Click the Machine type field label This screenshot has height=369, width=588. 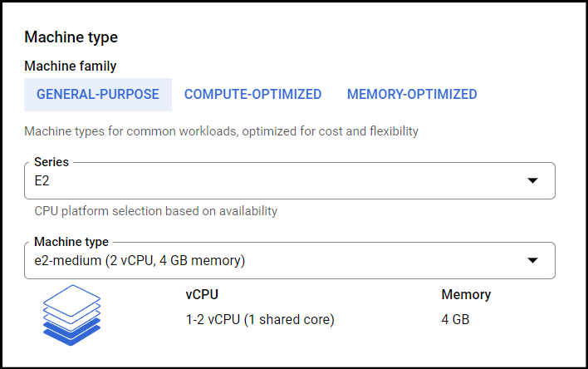tap(71, 242)
